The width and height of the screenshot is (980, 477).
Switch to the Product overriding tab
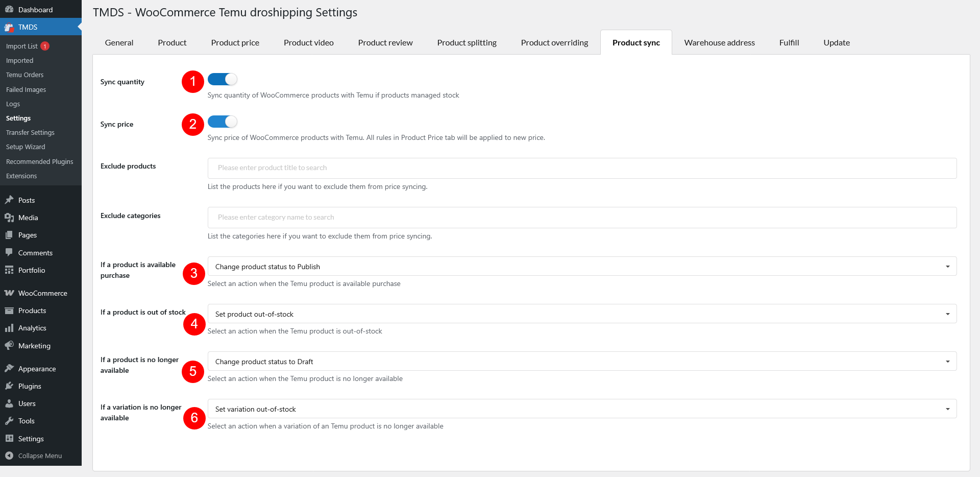click(554, 43)
